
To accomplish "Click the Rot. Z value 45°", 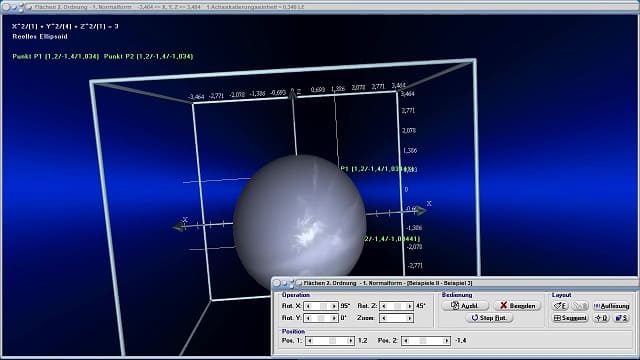I will tap(420, 306).
